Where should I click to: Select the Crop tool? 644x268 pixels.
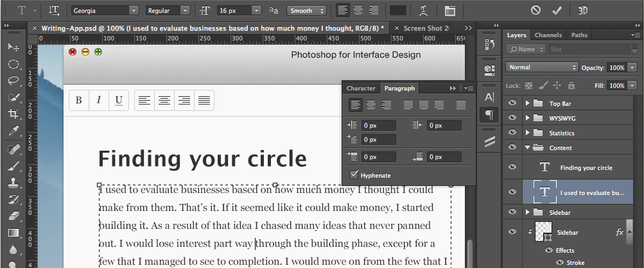point(13,114)
